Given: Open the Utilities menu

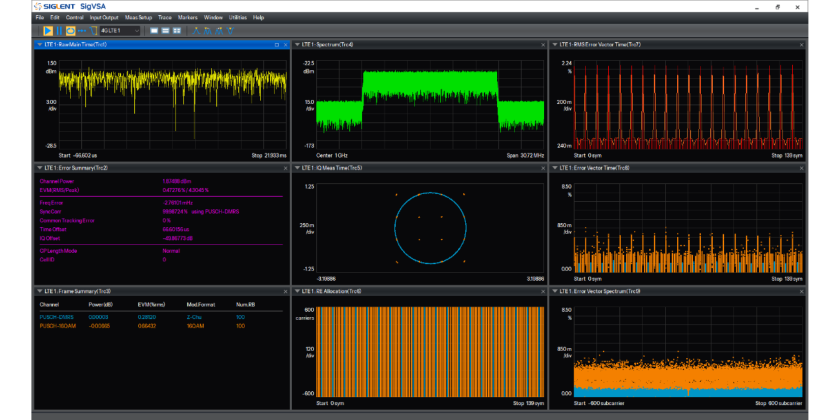Looking at the screenshot, I should pyautogui.click(x=238, y=18).
